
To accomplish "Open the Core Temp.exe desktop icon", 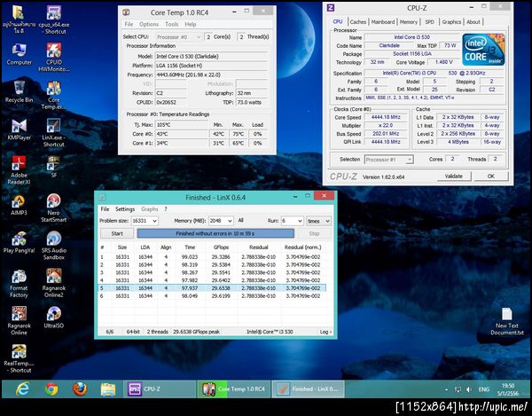I will [53, 95].
